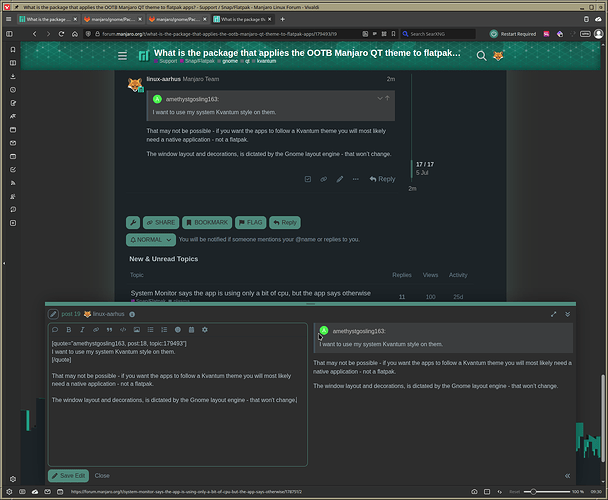Click in the post editing text area

point(178,401)
